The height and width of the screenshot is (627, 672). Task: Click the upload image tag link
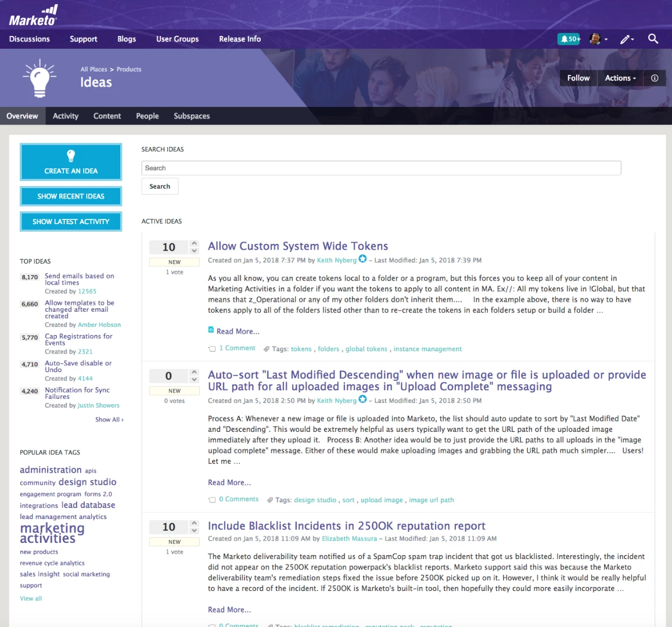coord(382,500)
